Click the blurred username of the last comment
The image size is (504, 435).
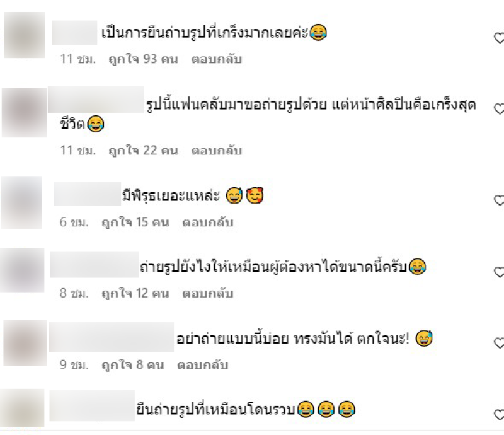click(92, 405)
